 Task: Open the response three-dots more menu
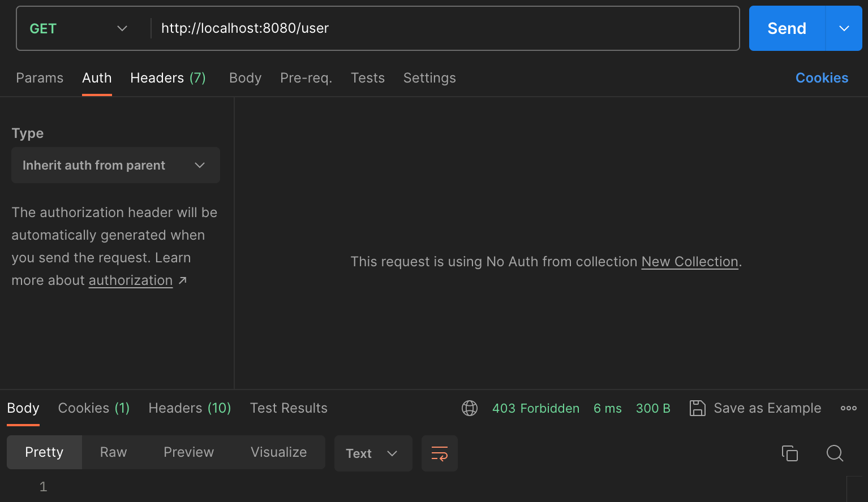pyautogui.click(x=848, y=408)
